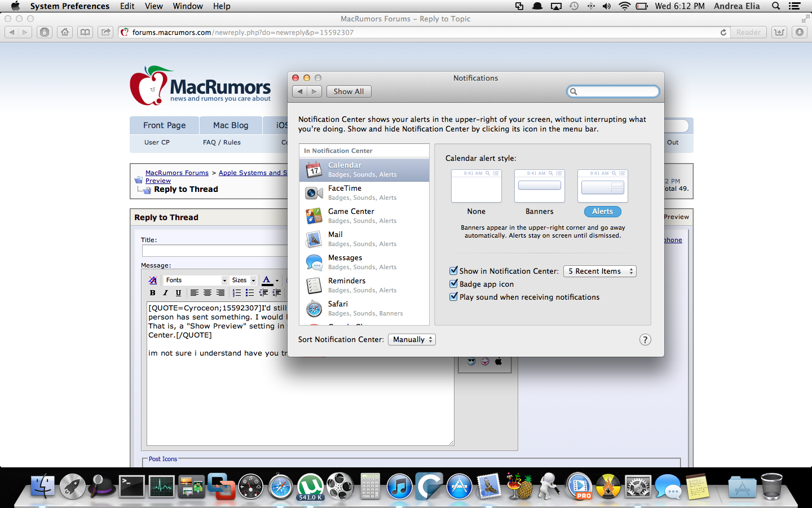Select Game Center in the notifications list

364,216
